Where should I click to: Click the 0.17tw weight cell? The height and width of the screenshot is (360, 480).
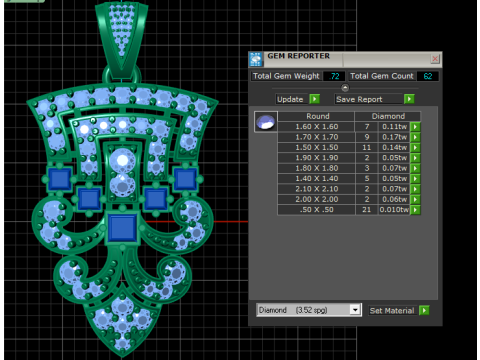coord(394,137)
